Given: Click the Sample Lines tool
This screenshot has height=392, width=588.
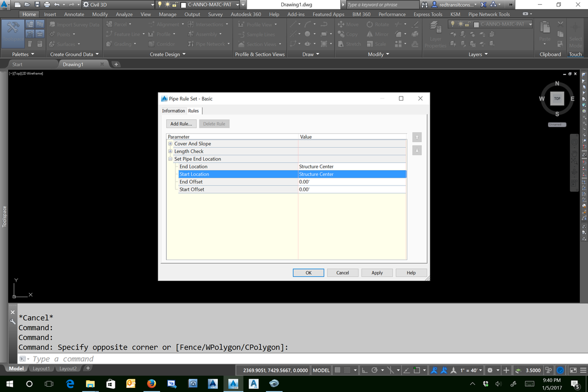Looking at the screenshot, I should tap(257, 35).
